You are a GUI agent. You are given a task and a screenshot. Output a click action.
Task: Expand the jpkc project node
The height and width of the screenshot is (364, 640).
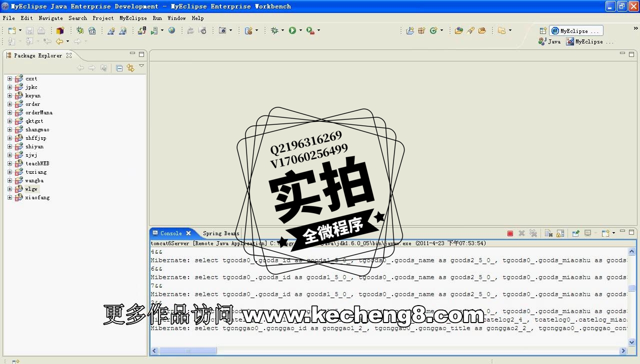click(9, 87)
